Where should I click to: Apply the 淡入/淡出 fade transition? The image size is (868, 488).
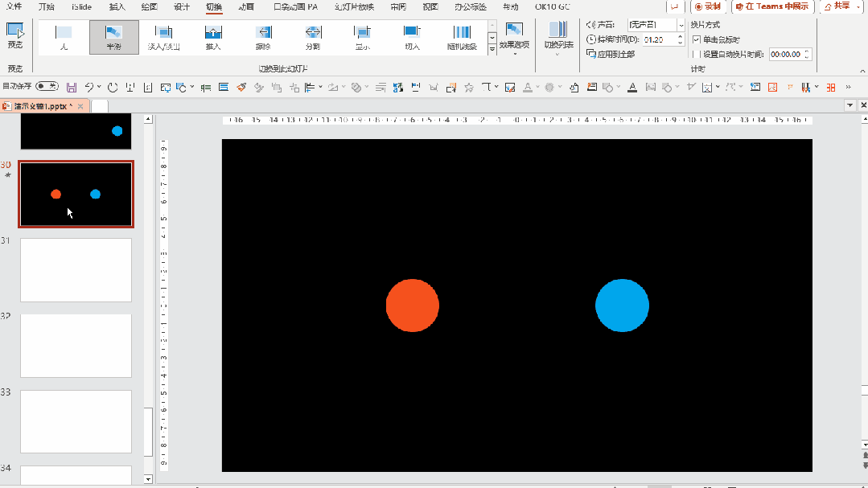164,38
